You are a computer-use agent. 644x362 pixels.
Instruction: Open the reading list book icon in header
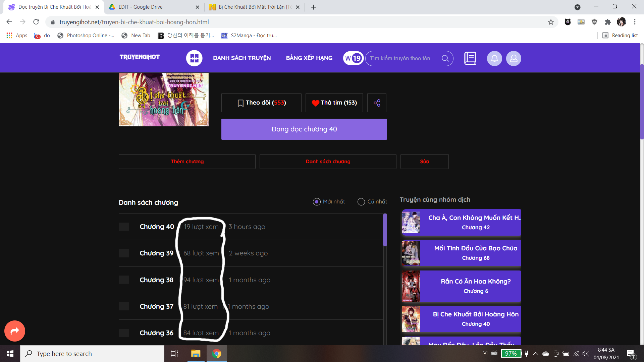pyautogui.click(x=470, y=58)
